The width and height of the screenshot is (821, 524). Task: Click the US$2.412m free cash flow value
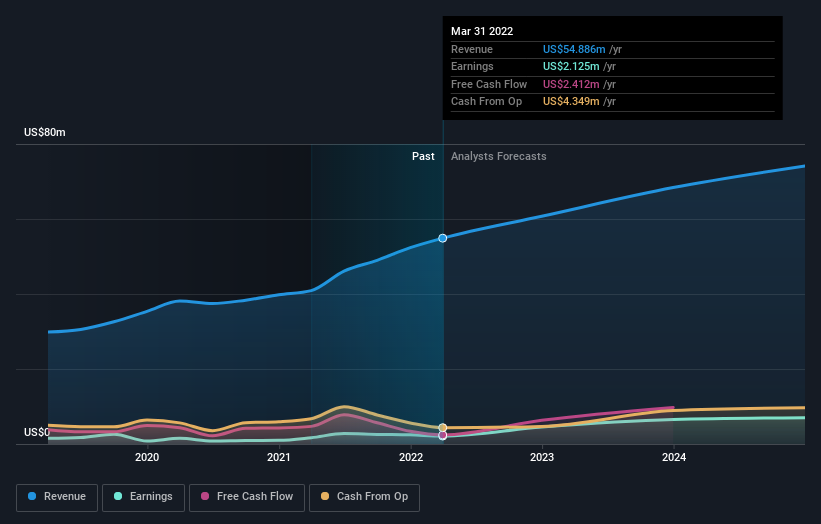click(x=571, y=84)
